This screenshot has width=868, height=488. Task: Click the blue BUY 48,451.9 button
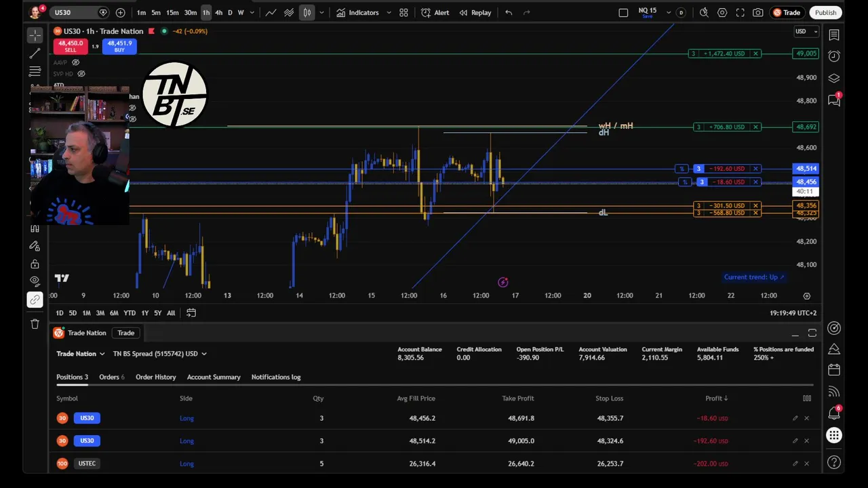tap(119, 46)
